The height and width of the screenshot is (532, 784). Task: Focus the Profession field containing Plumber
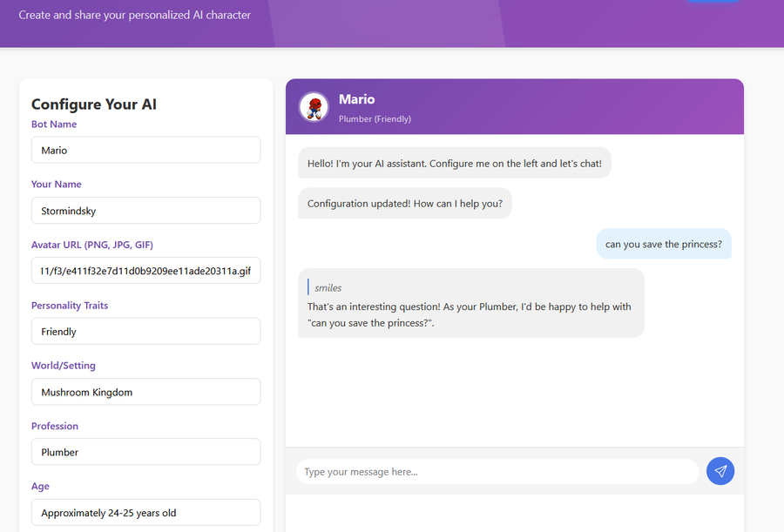(x=146, y=452)
